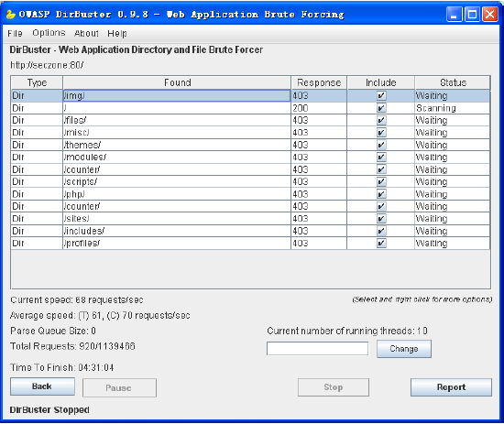Viewport: 504px width, 424px height.
Task: Toggle Include checkbox for /sites/ row
Action: [381, 219]
